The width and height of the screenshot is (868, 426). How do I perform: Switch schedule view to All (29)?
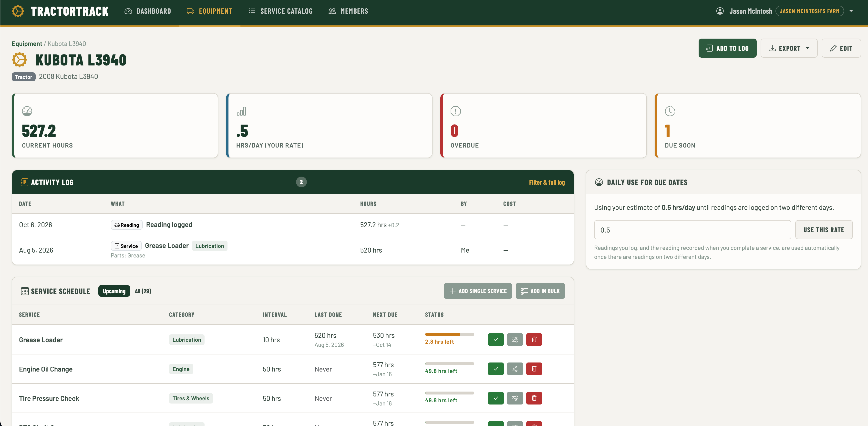pyautogui.click(x=143, y=291)
